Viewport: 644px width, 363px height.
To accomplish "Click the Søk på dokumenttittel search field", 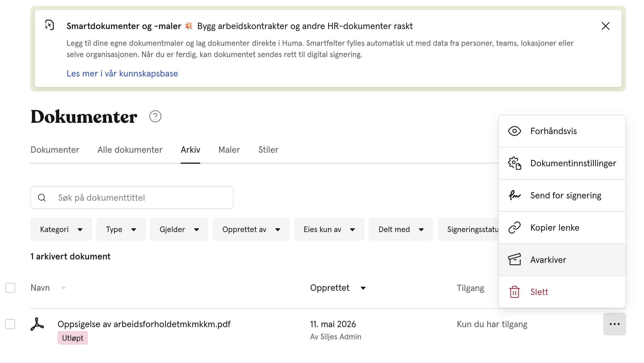I will click(132, 198).
